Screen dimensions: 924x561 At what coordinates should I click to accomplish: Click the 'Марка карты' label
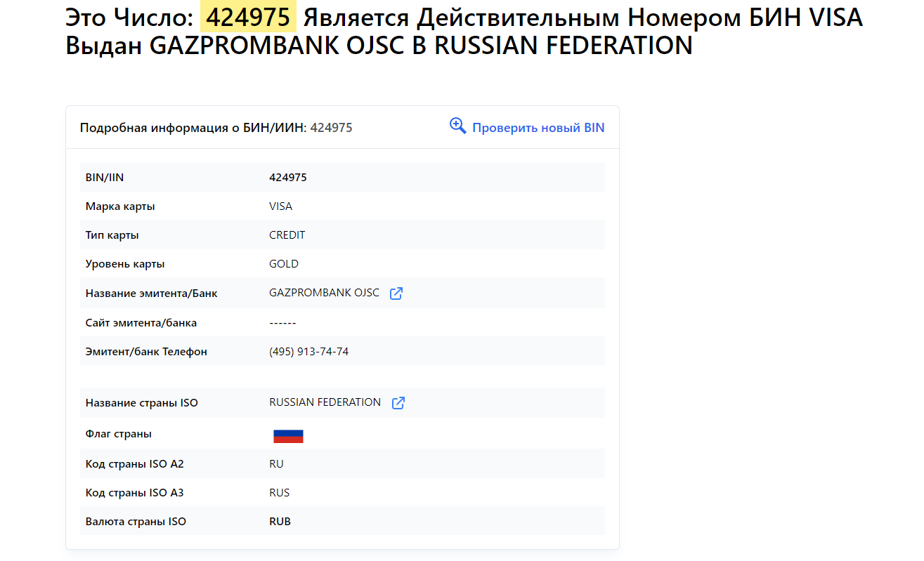point(120,206)
